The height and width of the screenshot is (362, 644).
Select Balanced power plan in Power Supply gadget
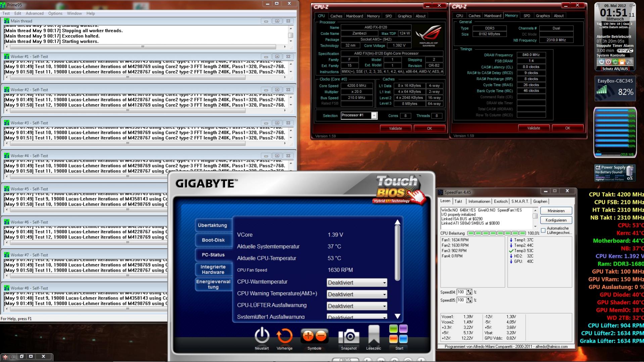(x=610, y=179)
